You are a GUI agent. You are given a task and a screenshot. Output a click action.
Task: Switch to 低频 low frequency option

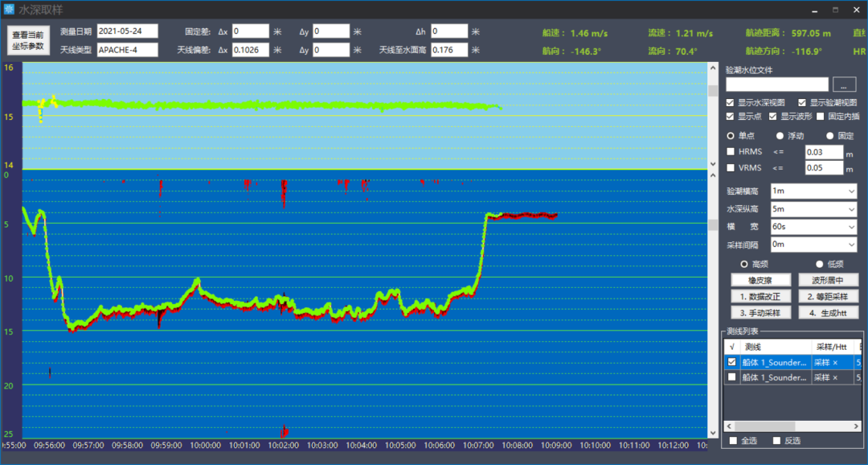coord(820,264)
